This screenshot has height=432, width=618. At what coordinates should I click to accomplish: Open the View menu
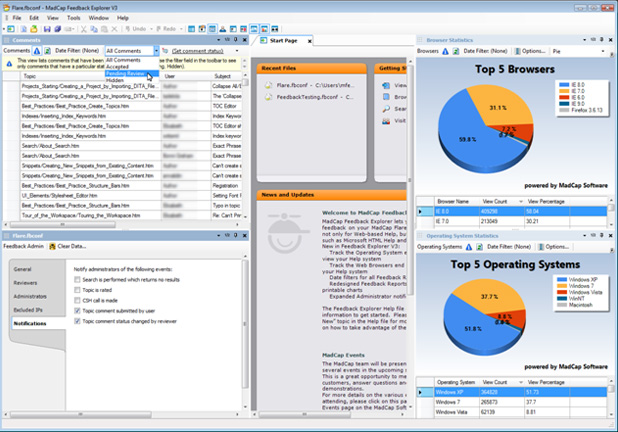coord(52,18)
